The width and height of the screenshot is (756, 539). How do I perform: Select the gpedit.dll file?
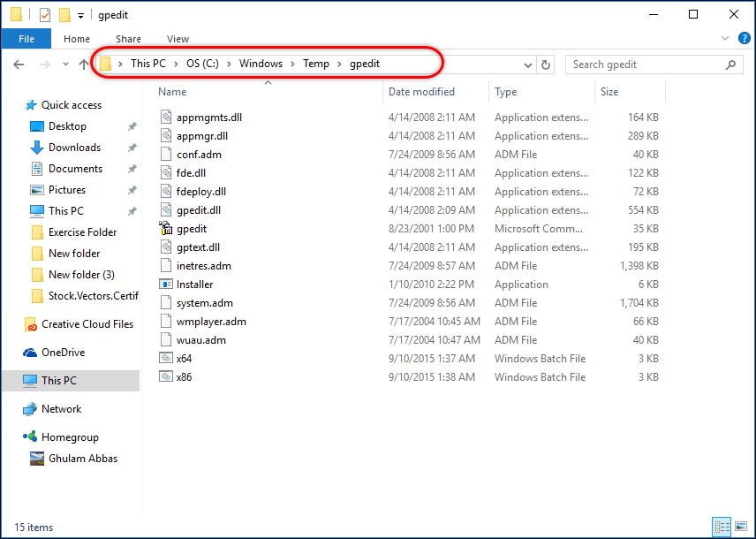tap(199, 210)
